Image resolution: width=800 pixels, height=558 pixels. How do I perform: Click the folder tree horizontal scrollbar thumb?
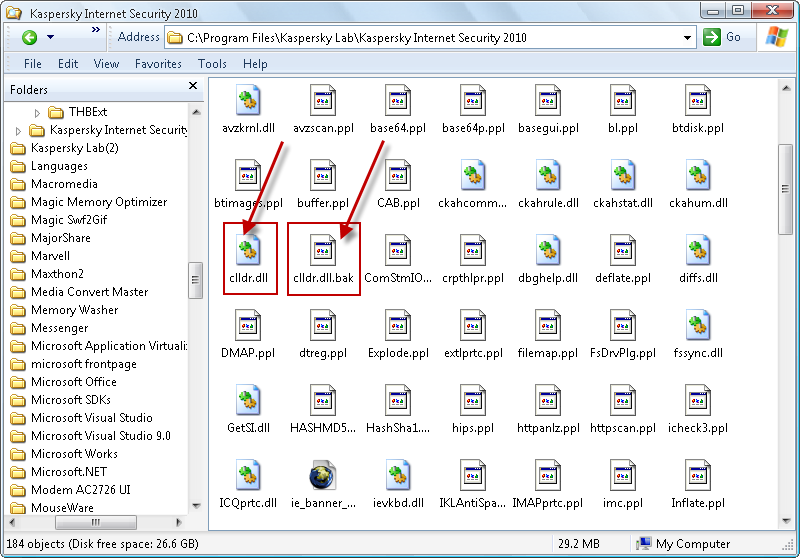pos(95,522)
